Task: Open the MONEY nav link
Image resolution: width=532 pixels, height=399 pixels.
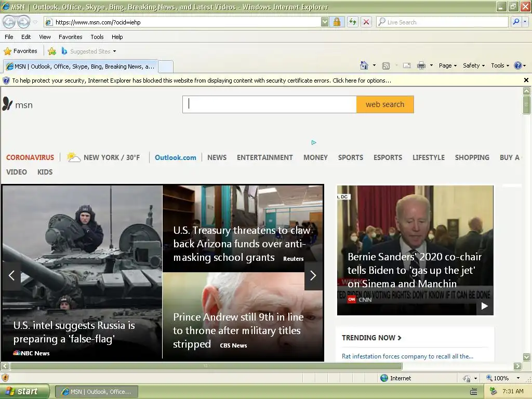Action: click(315, 158)
